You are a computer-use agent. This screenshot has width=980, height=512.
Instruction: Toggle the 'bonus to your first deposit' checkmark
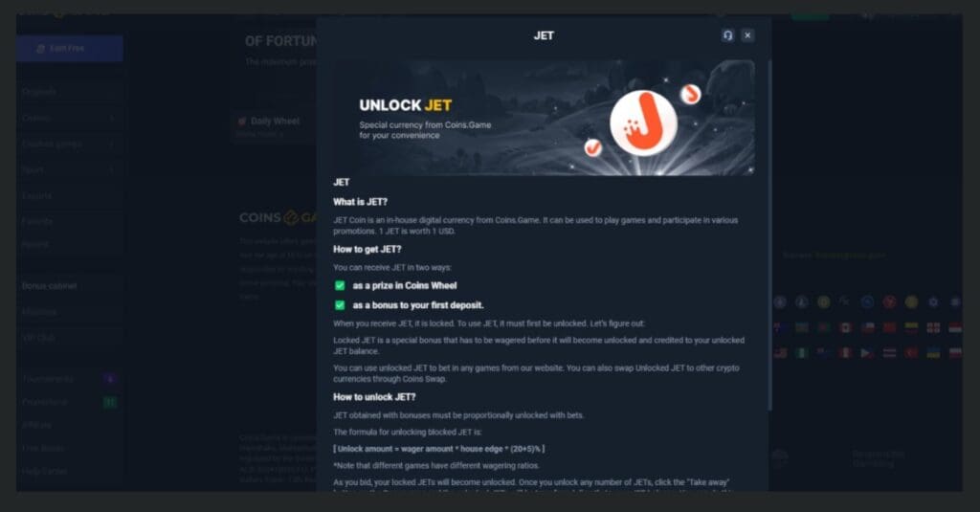pyautogui.click(x=340, y=305)
